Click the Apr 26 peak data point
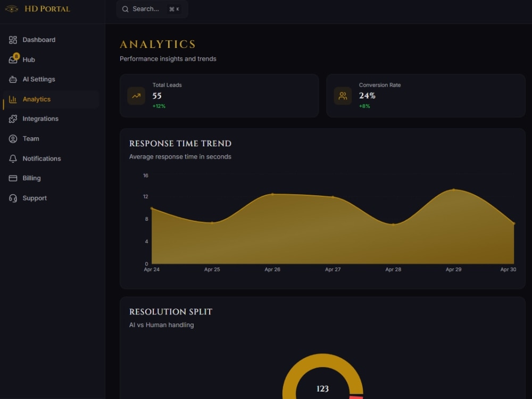Screen dimensions: 532x399 272,194
